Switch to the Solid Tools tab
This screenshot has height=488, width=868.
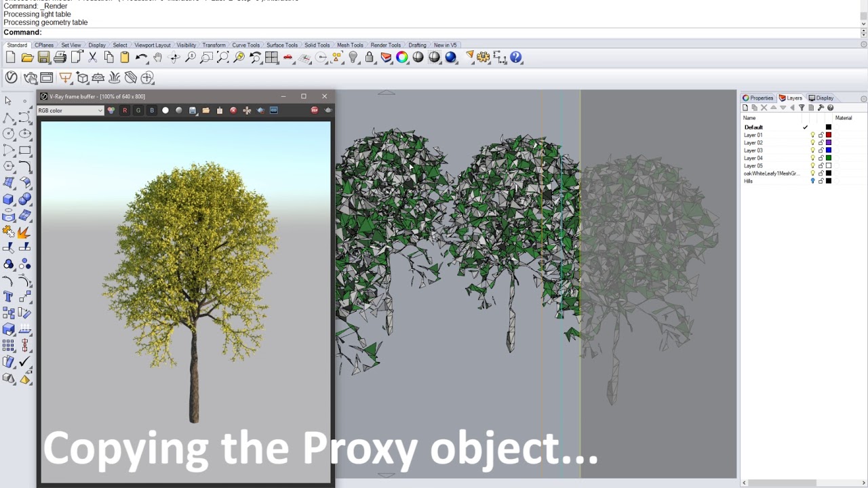317,45
